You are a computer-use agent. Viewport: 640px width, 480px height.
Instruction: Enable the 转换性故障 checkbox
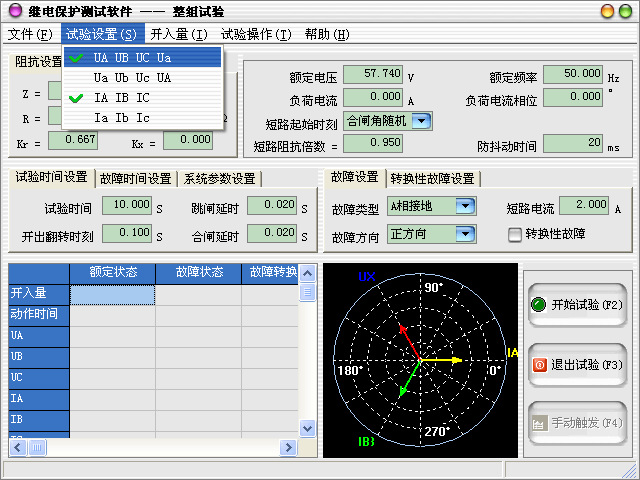click(516, 234)
